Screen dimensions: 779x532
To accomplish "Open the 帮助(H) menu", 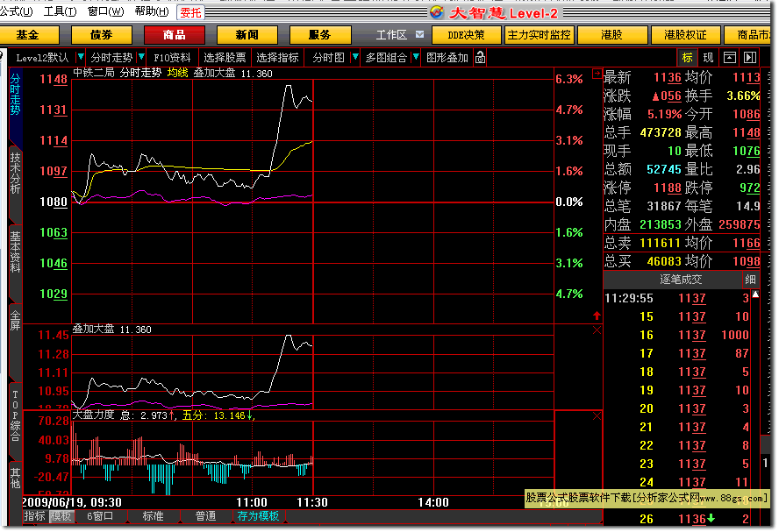I will pyautogui.click(x=152, y=11).
